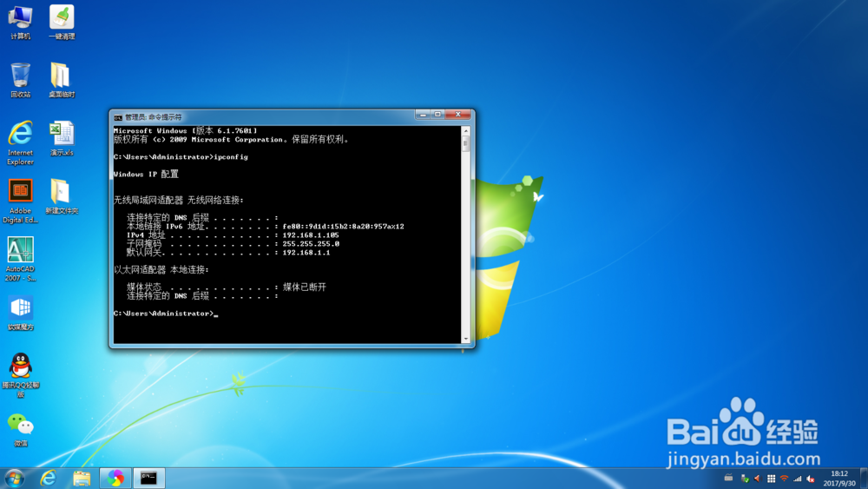Click the subnet mask 255.255.255.0

click(x=311, y=244)
